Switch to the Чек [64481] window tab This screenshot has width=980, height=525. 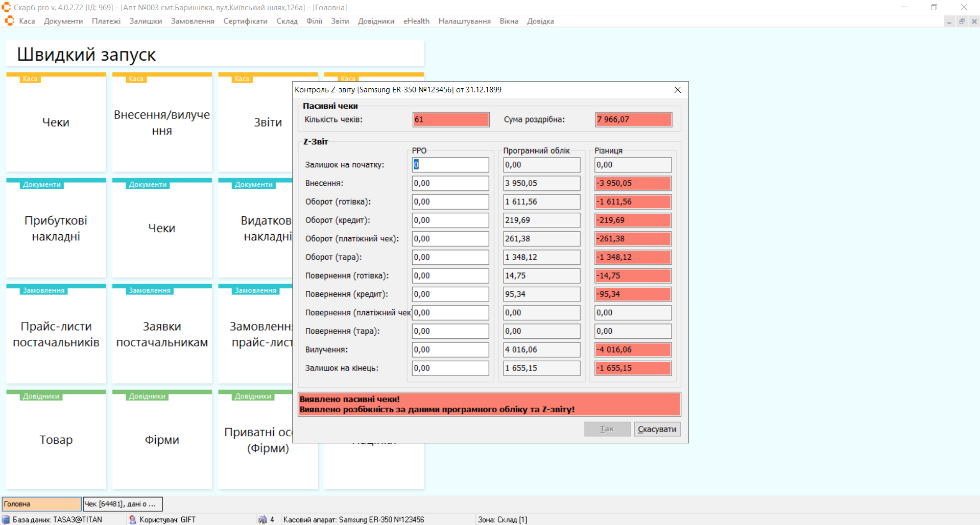point(123,504)
